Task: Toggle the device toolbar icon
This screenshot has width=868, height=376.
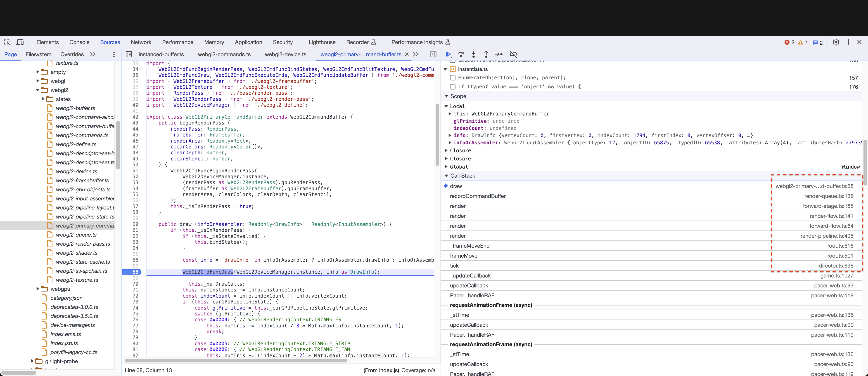Action: [x=20, y=42]
